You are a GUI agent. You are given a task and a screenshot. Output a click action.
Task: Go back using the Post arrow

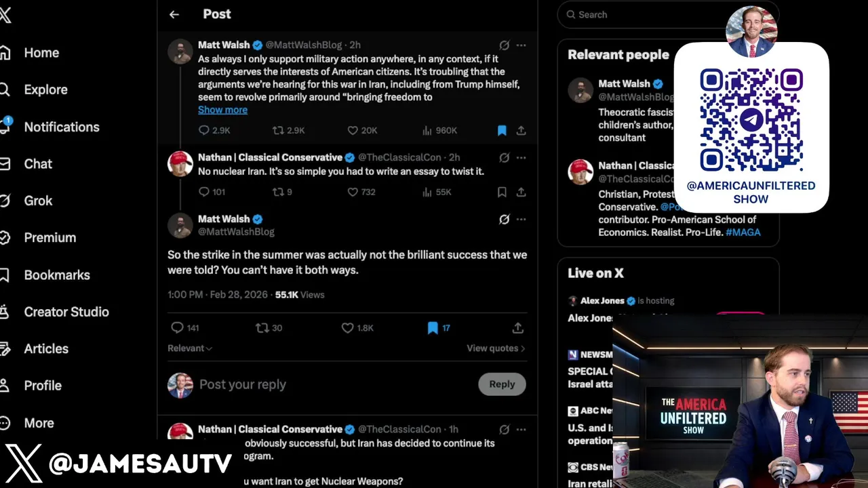pyautogui.click(x=174, y=14)
